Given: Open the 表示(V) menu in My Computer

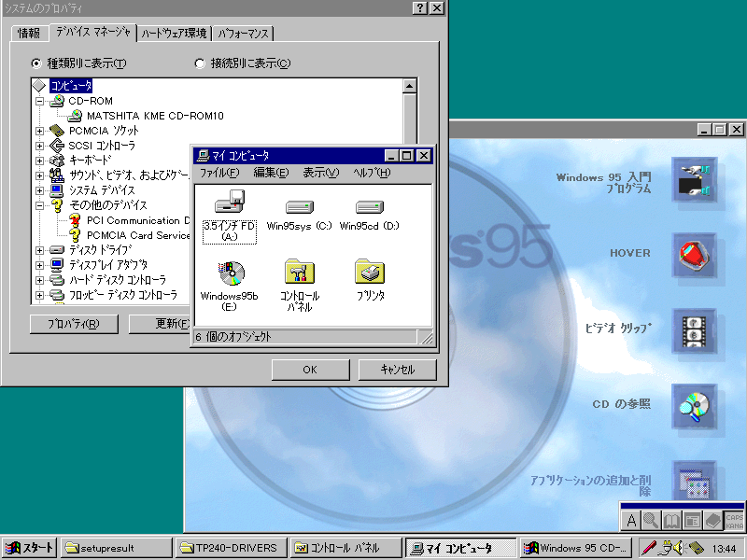Looking at the screenshot, I should [x=321, y=173].
